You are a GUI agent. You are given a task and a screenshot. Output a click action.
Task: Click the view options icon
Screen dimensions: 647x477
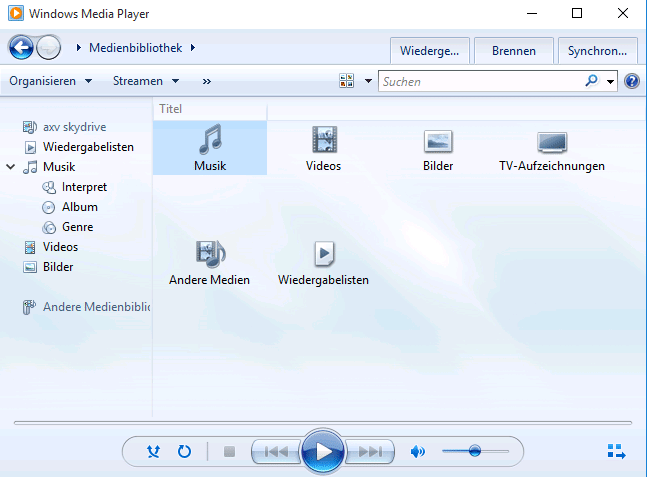(x=347, y=81)
